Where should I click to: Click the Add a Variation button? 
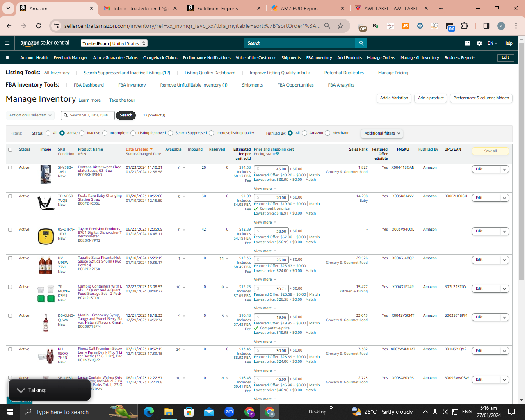(x=394, y=98)
